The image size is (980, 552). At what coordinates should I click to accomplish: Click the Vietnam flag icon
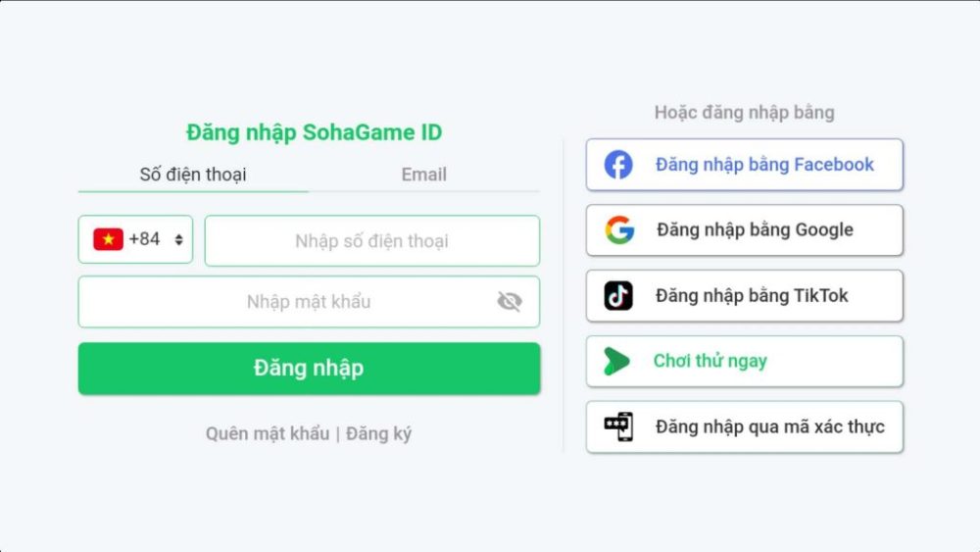pyautogui.click(x=108, y=239)
